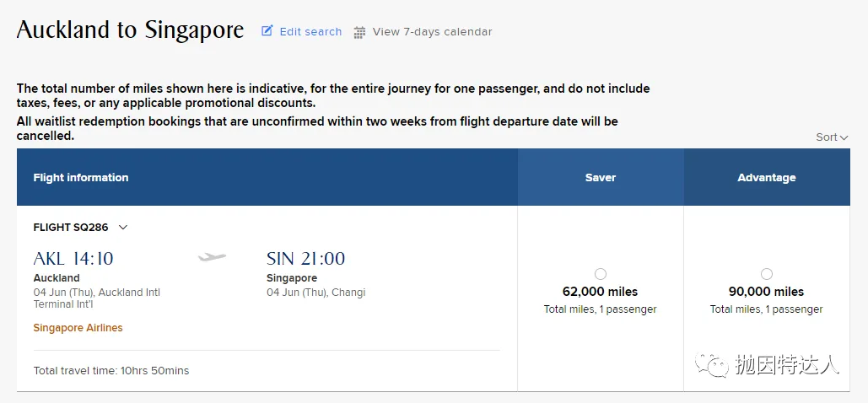Open the Edit search link

302,31
